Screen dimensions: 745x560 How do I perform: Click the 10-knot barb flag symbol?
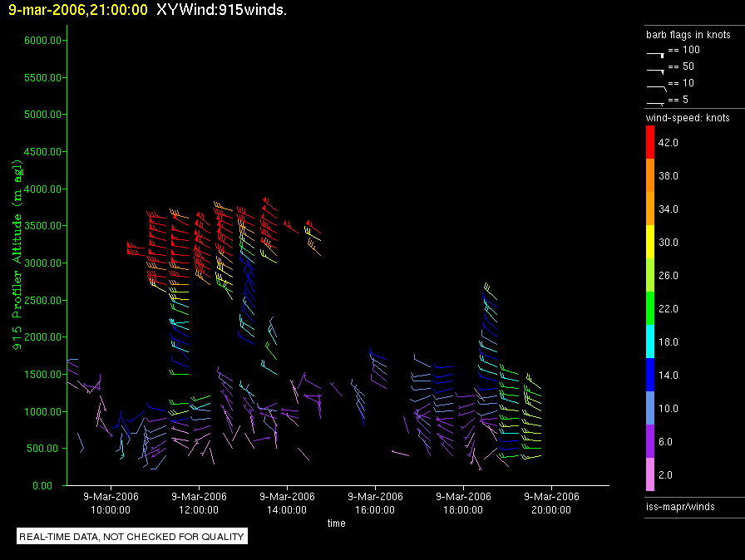(x=656, y=86)
